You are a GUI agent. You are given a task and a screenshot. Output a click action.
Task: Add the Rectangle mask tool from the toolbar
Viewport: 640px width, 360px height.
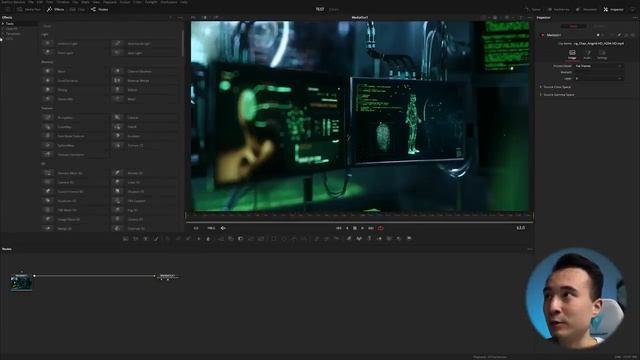pos(274,238)
